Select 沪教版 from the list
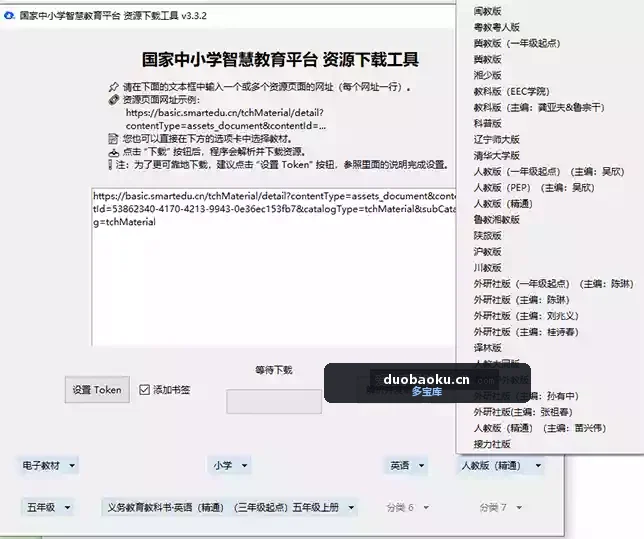This screenshot has width=644, height=539. 488,251
